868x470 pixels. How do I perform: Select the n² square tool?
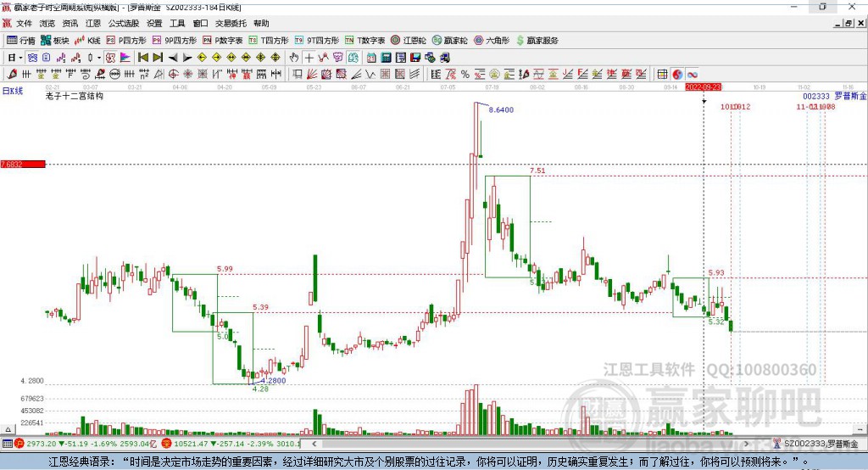tap(144, 75)
